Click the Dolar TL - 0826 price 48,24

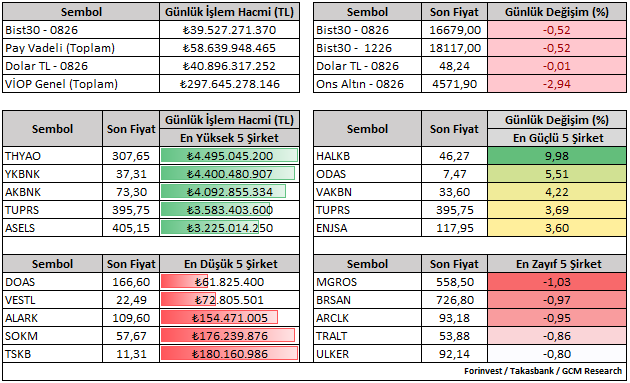[454, 66]
